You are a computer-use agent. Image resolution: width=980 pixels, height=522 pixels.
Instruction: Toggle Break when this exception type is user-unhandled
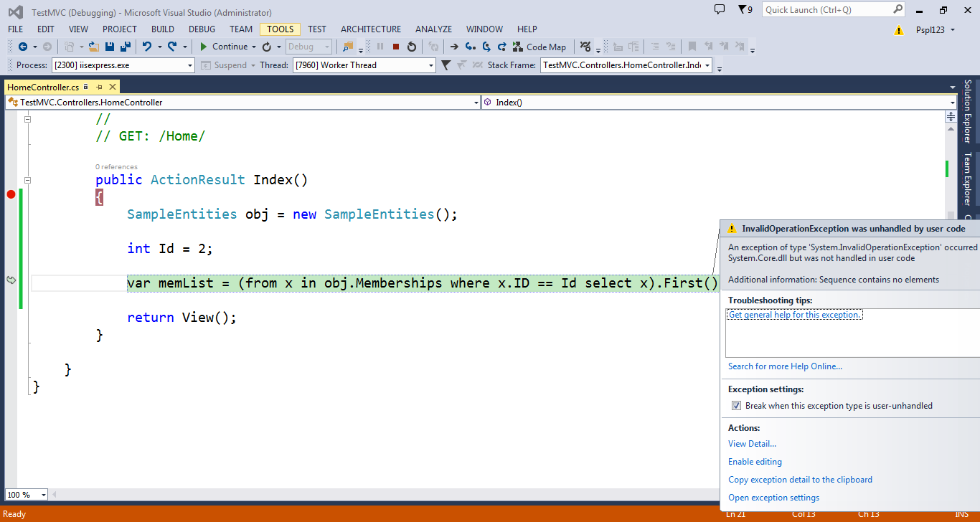pos(736,405)
